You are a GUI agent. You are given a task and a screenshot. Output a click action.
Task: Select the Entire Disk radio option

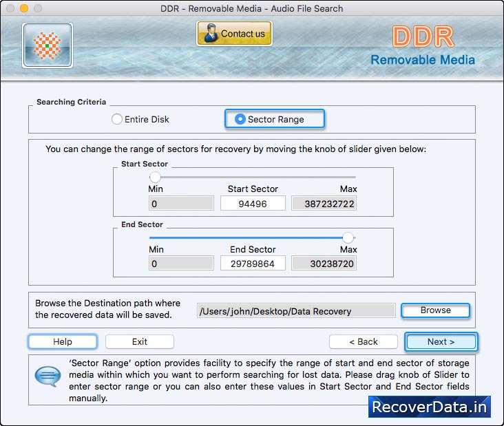(117, 119)
